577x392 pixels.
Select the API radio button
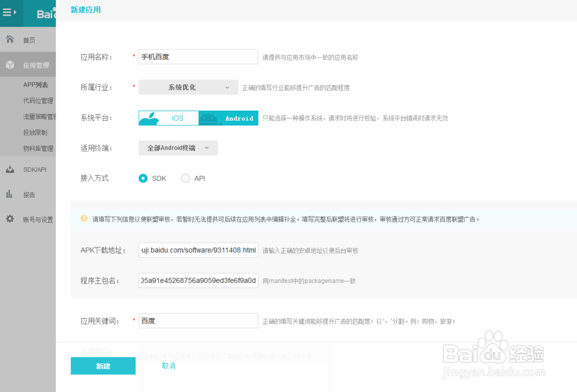(x=184, y=178)
